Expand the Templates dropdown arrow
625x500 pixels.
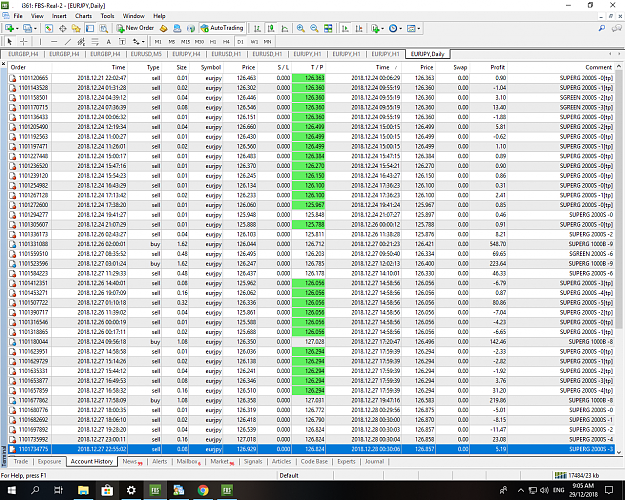click(419, 29)
